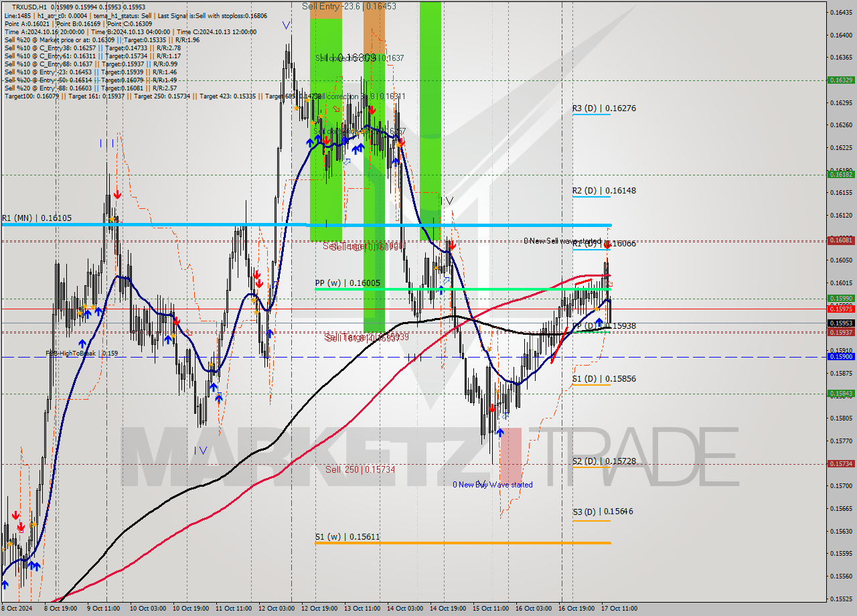The width and height of the screenshot is (857, 616).
Task: Select the black 0.15953 current price tag
Action: pyautogui.click(x=841, y=323)
